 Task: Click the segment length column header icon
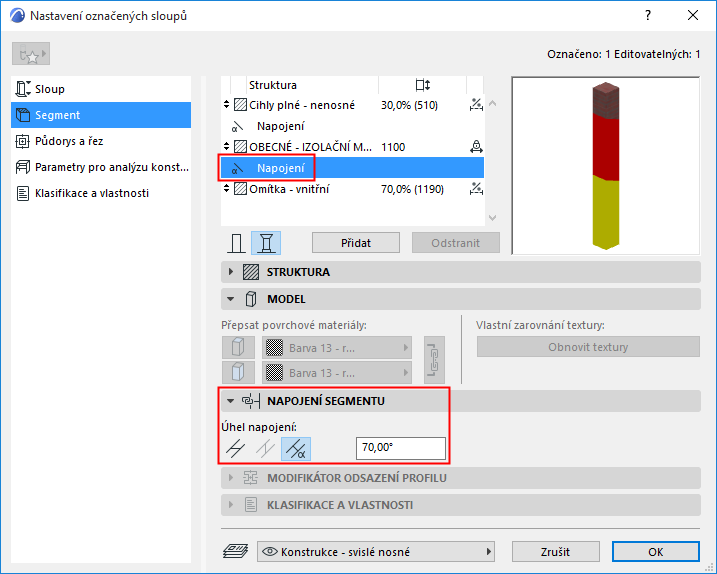click(423, 85)
